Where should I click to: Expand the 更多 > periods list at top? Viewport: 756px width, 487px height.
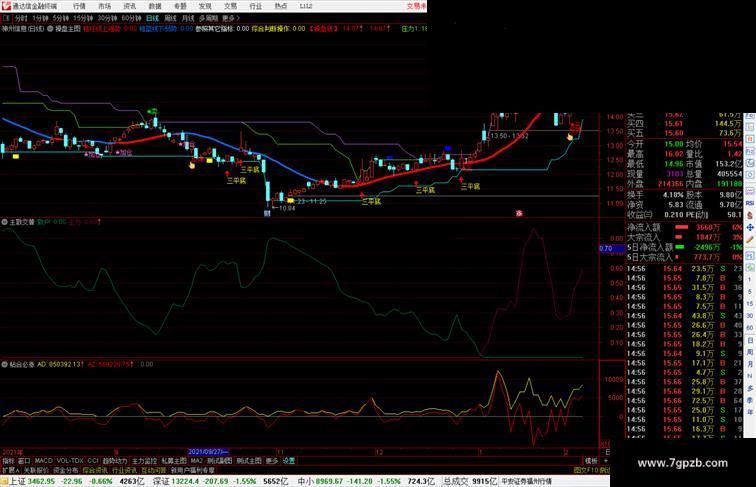231,18
